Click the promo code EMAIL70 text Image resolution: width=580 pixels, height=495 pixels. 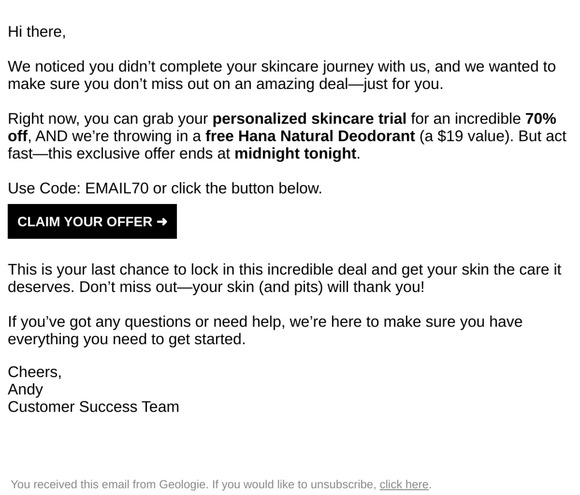117,188
